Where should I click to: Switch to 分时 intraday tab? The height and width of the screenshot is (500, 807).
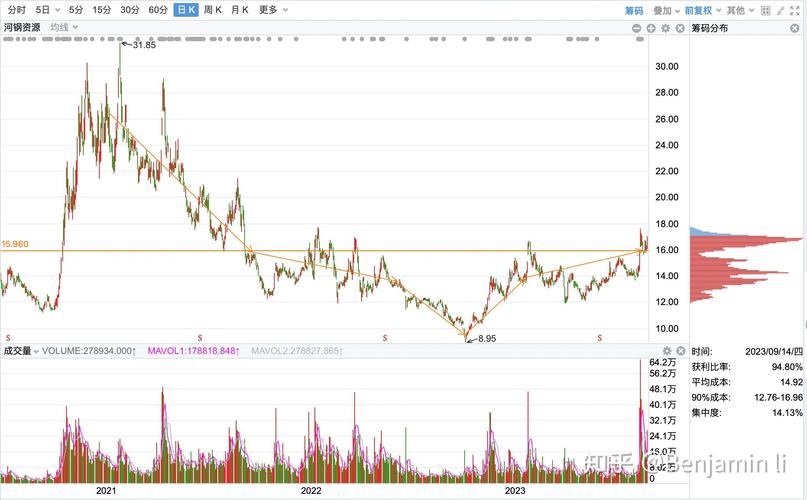pos(17,10)
